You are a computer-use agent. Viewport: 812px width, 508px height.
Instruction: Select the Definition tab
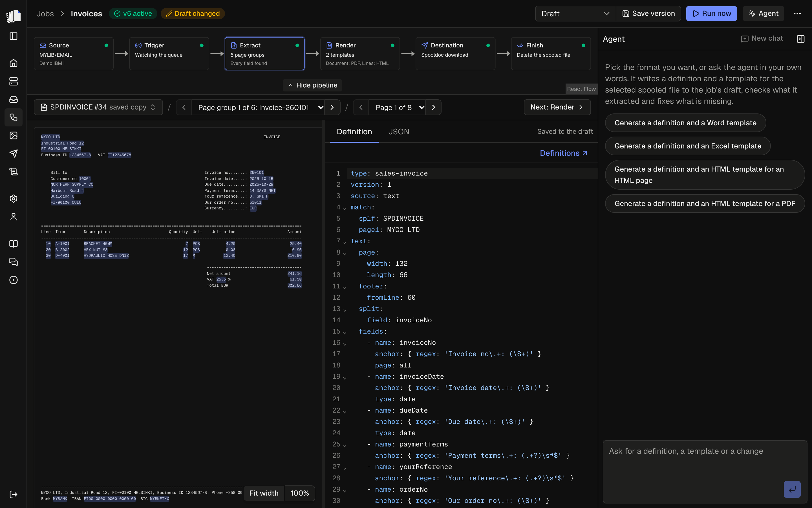[x=354, y=132]
